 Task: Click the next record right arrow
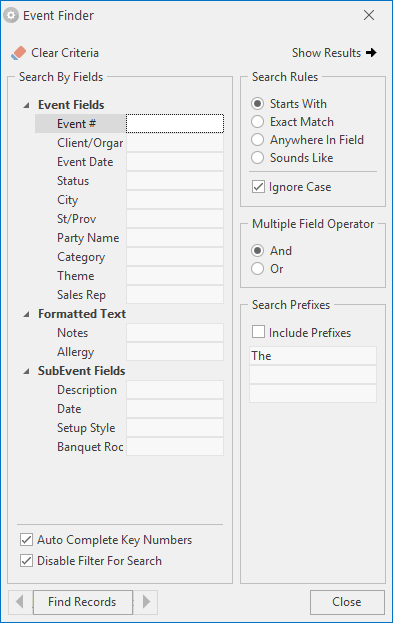(147, 602)
